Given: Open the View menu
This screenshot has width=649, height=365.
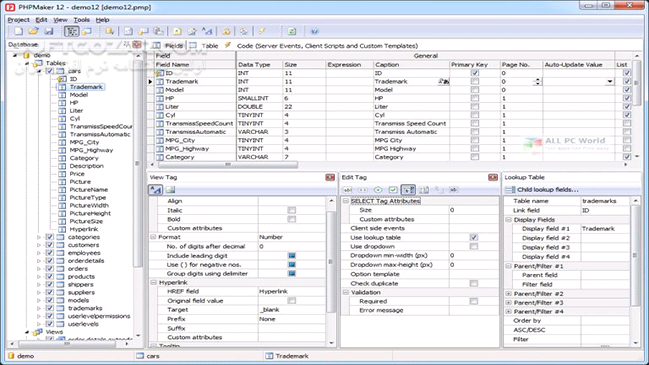Looking at the screenshot, I should click(x=60, y=19).
